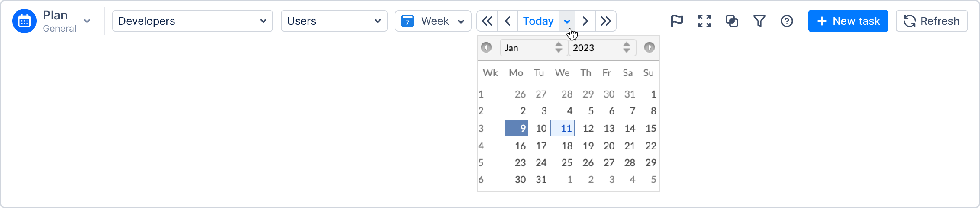The width and height of the screenshot is (980, 208).
Task: Open the help question mark icon
Action: pyautogui.click(x=787, y=21)
